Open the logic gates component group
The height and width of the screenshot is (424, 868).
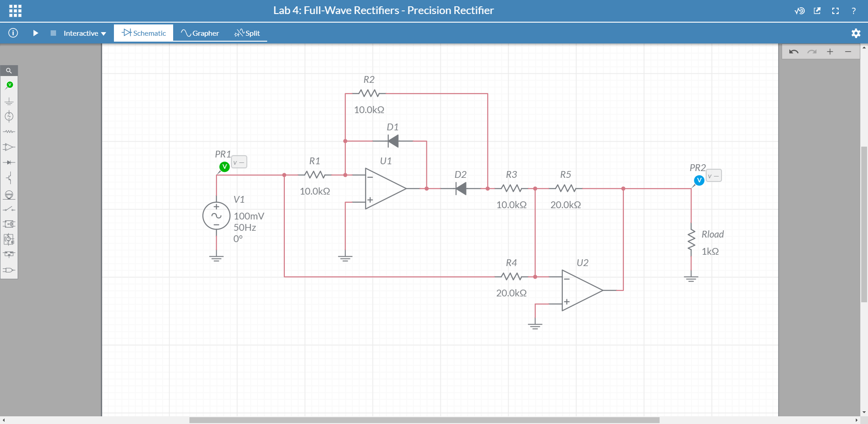[9, 270]
